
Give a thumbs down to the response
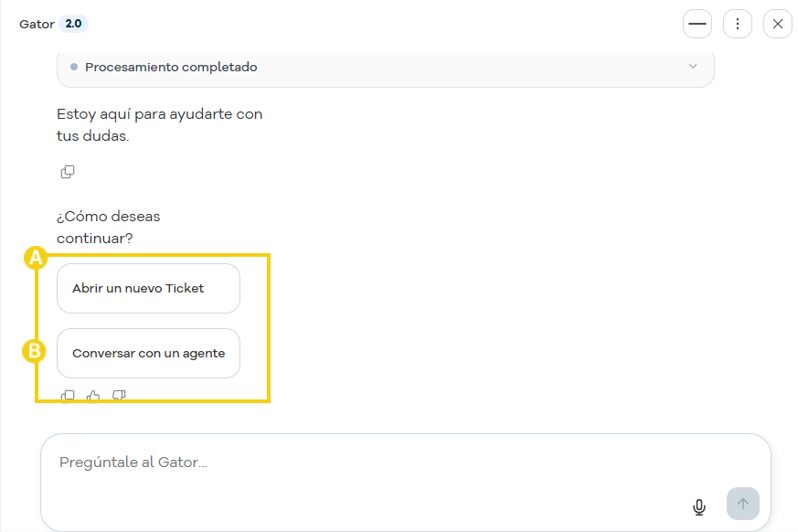(x=119, y=396)
